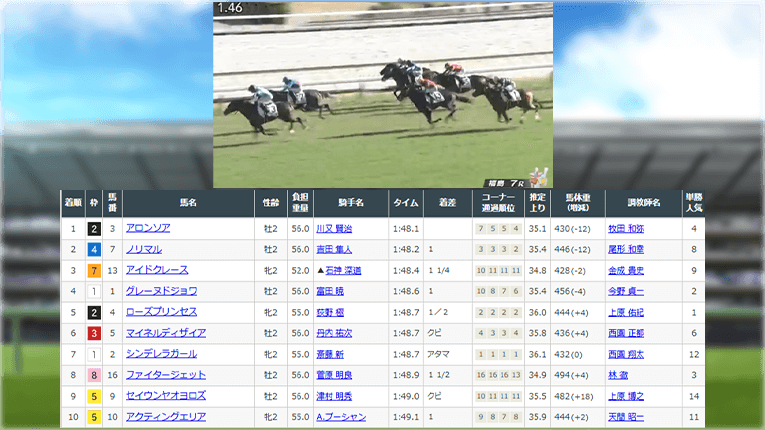
Task: Click ファイタージェット horse link
Action: pos(166,375)
